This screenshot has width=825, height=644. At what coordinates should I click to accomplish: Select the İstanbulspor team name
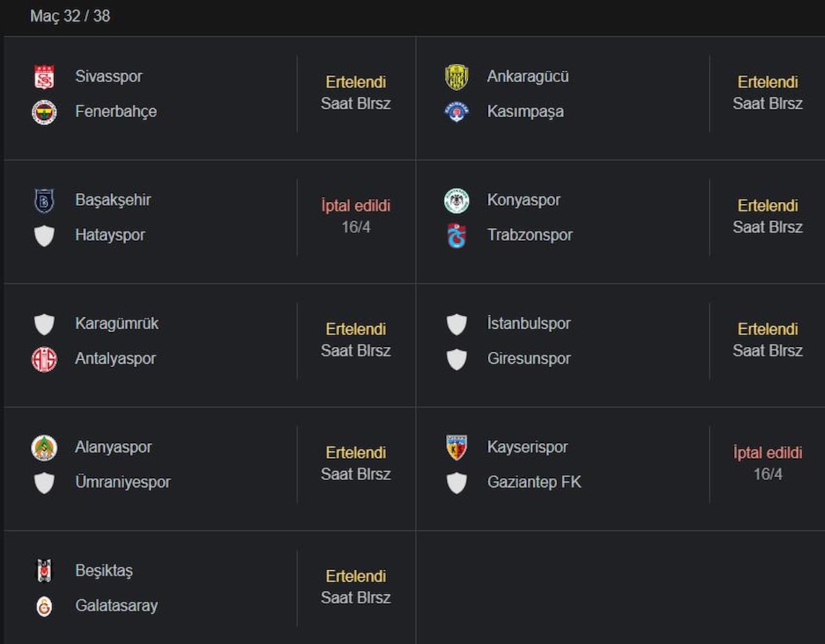pos(529,324)
